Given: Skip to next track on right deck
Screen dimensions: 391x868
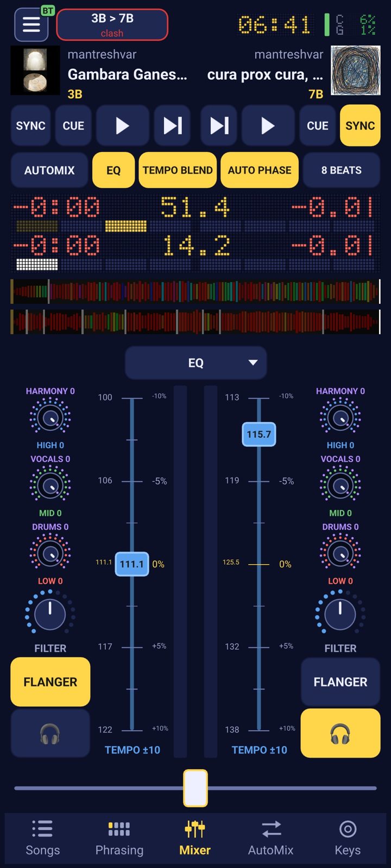Looking at the screenshot, I should point(219,126).
